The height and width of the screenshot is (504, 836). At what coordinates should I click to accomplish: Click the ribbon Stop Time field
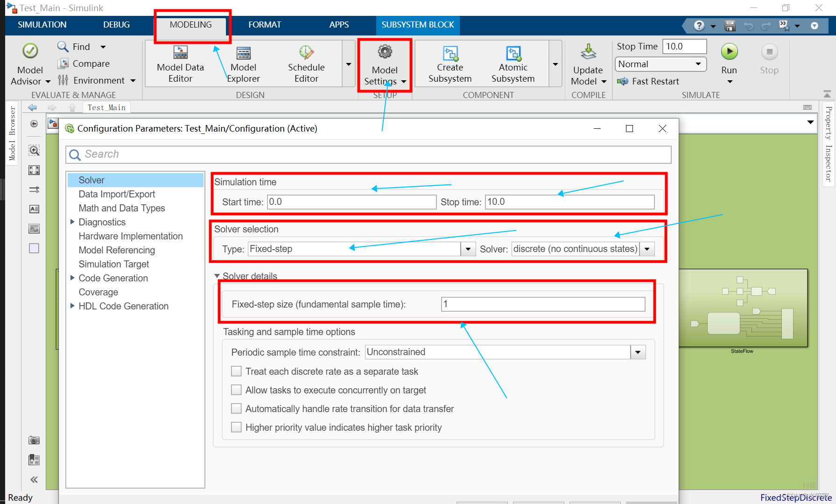tap(684, 46)
